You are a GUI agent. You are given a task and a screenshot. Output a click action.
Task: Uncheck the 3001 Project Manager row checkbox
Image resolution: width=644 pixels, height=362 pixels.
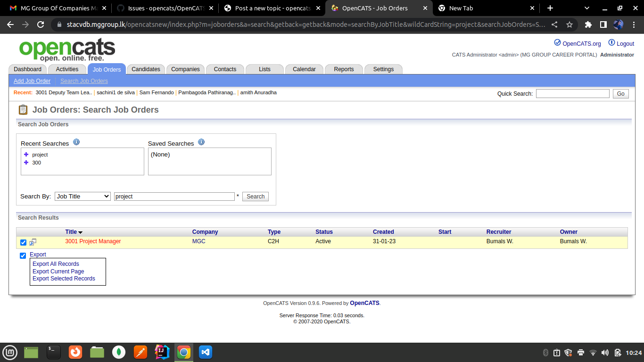[23, 243]
